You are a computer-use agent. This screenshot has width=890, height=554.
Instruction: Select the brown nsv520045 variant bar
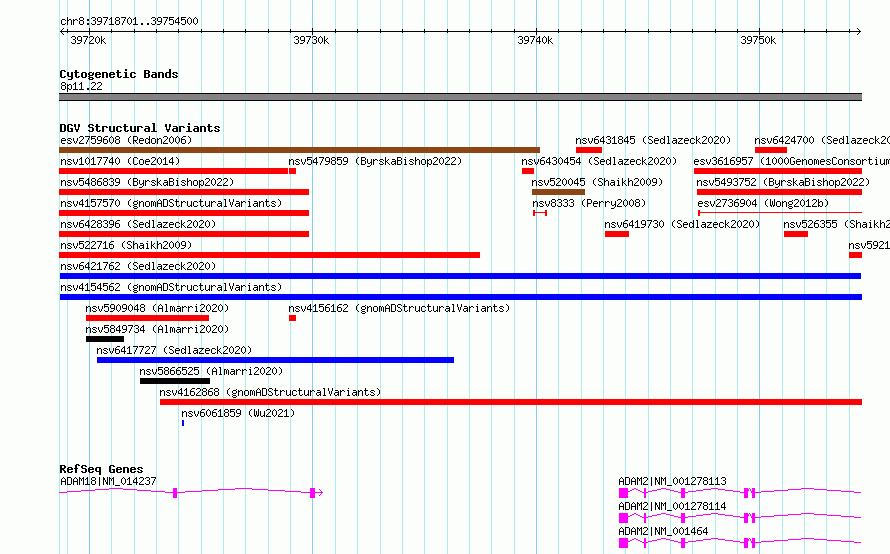tap(559, 192)
